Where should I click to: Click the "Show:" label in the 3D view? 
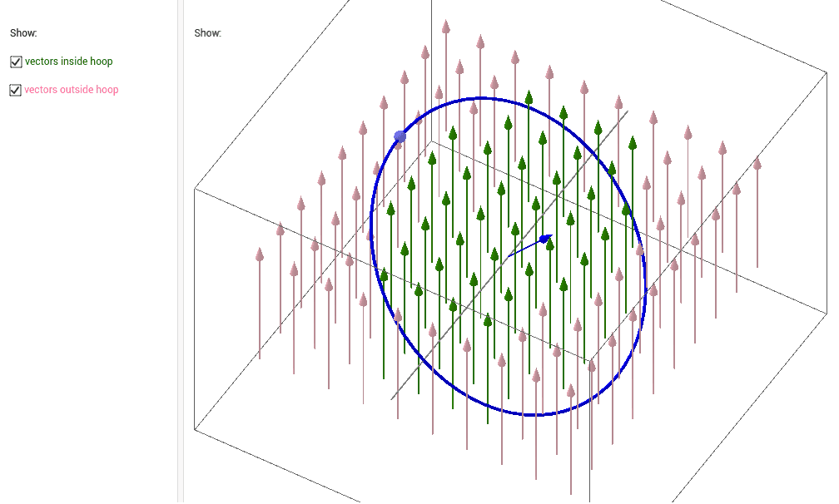pyautogui.click(x=207, y=33)
